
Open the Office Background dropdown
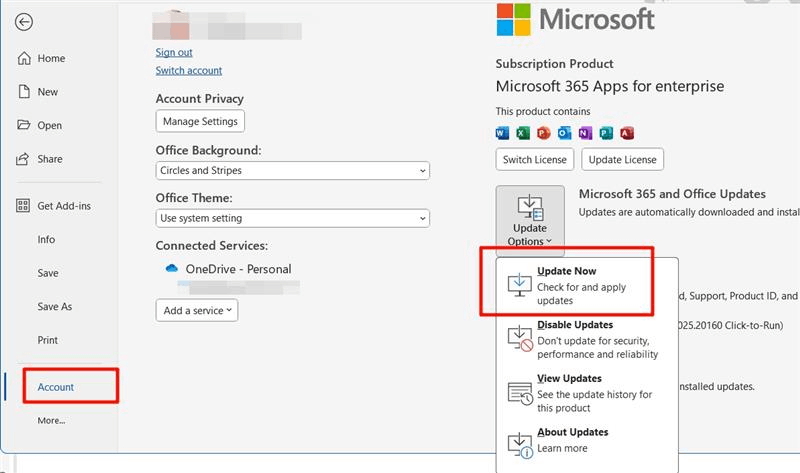292,170
